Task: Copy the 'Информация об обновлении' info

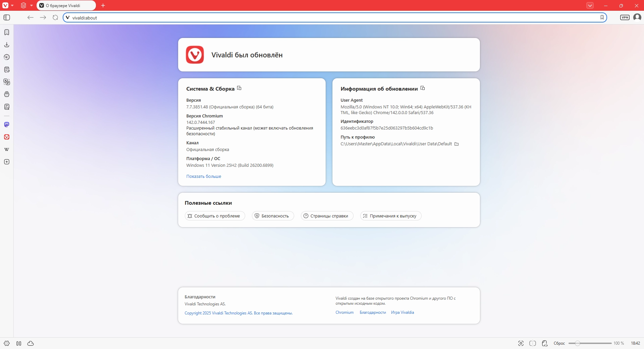Action: [x=423, y=88]
